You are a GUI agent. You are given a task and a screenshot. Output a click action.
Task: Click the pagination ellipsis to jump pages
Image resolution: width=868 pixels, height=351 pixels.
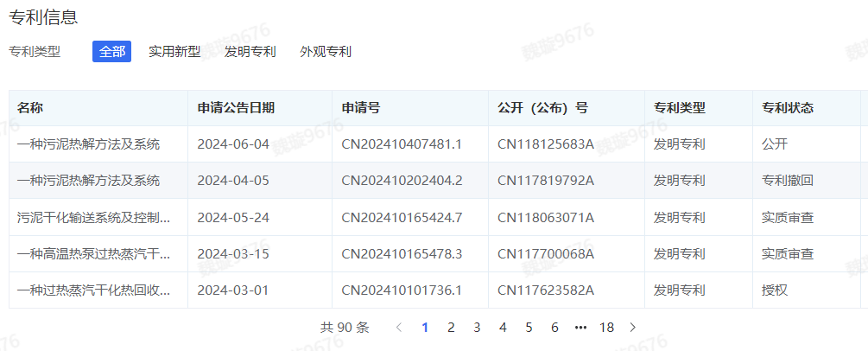tap(580, 328)
